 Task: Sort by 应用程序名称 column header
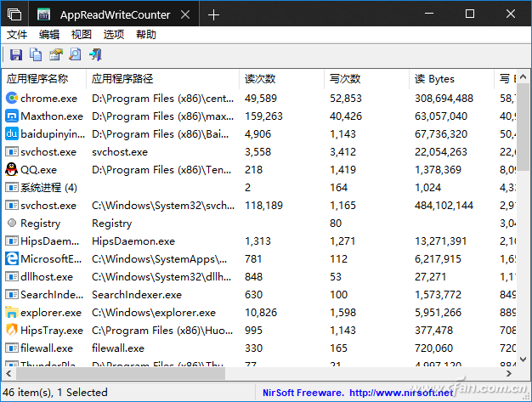click(44, 79)
